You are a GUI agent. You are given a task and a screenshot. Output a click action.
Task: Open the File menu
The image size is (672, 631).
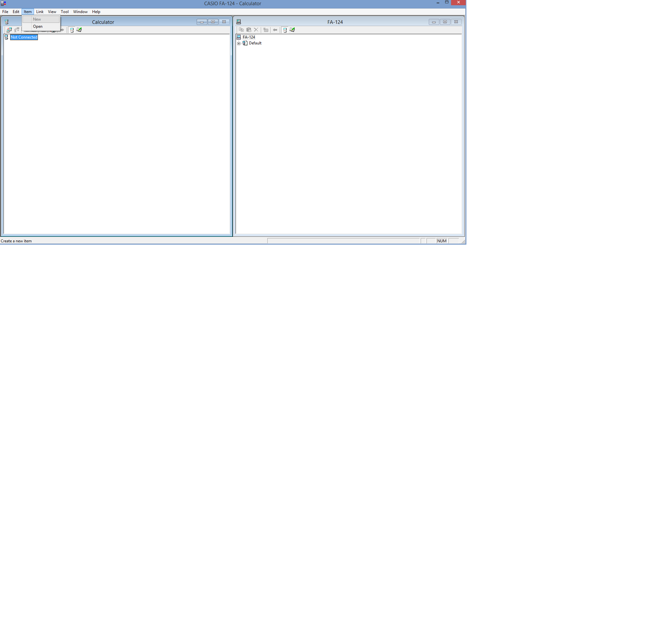(x=6, y=12)
